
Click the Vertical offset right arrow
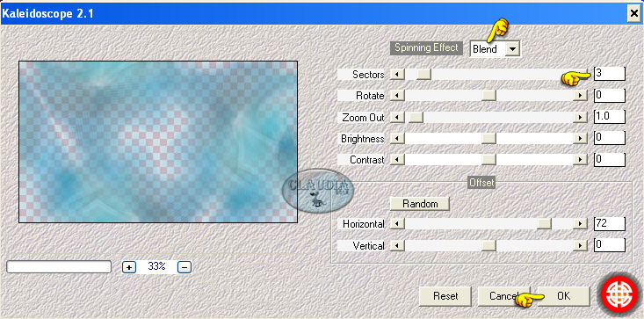tap(580, 245)
